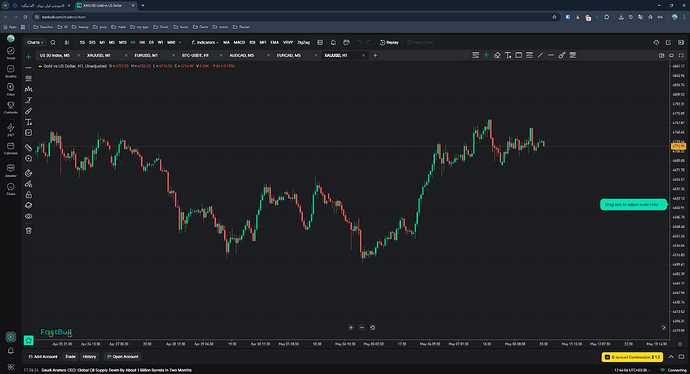Expand the bottom panel chevron
Image resolution: width=690 pixels, height=374 pixels.
coord(671,357)
